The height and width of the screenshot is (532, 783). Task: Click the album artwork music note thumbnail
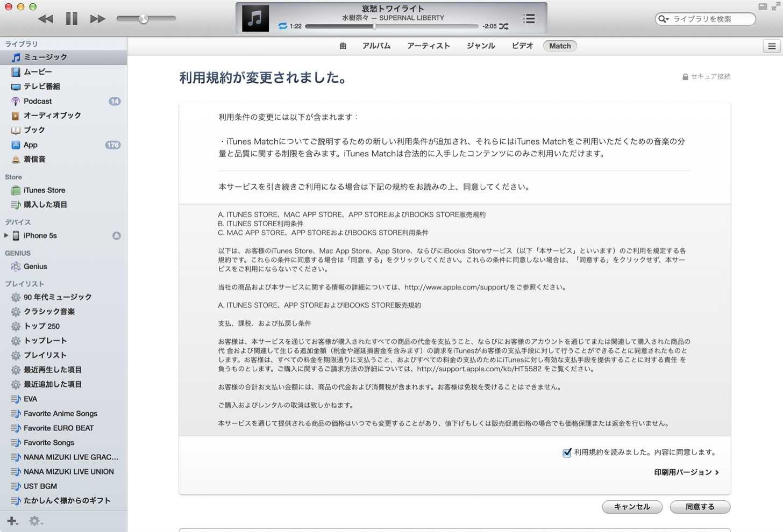tap(255, 18)
